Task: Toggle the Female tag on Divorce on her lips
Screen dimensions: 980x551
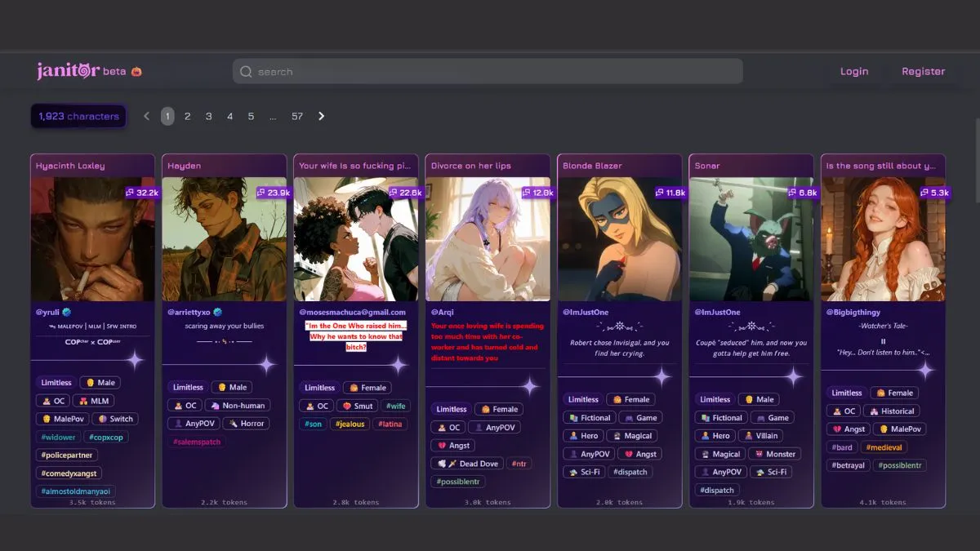Action: coord(499,409)
